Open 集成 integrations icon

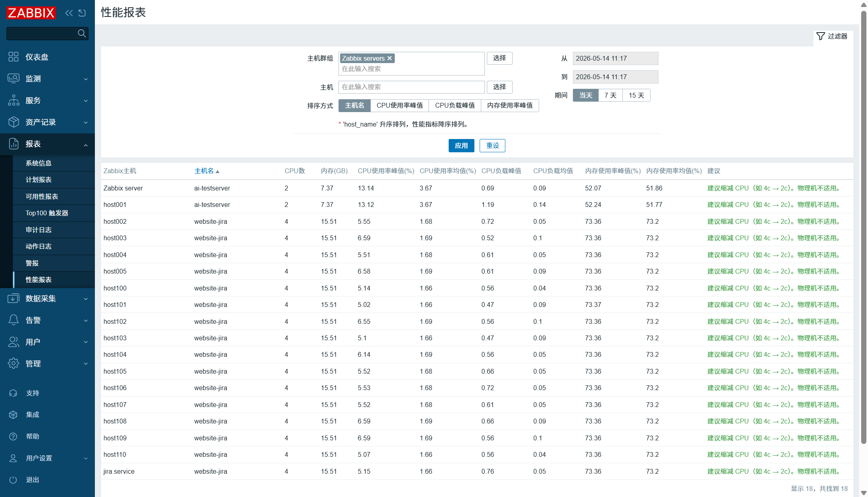click(x=13, y=415)
